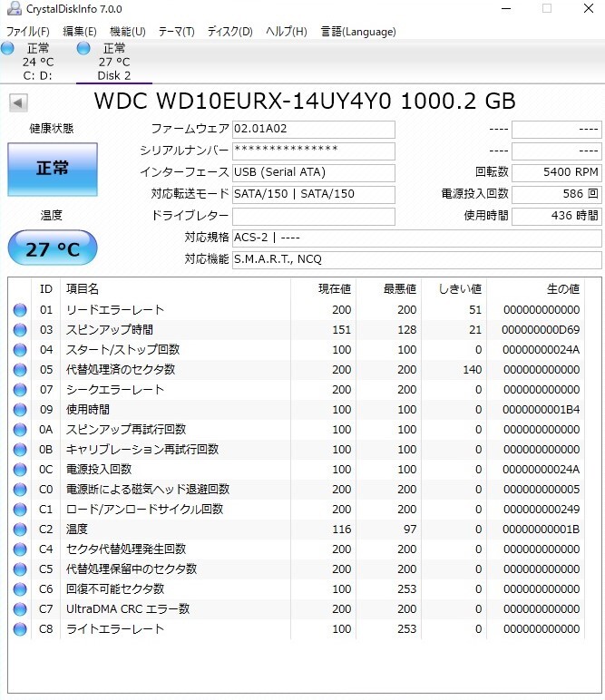Click the USB (Serial ATA) interface field
Screen dimensions: 605x700
[314, 173]
